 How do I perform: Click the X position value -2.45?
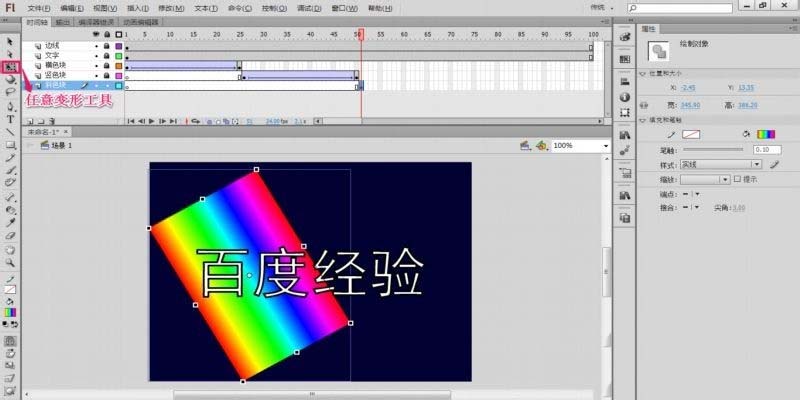[x=688, y=88]
